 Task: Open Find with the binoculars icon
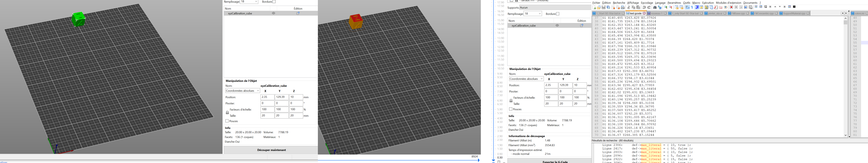(x=655, y=7)
